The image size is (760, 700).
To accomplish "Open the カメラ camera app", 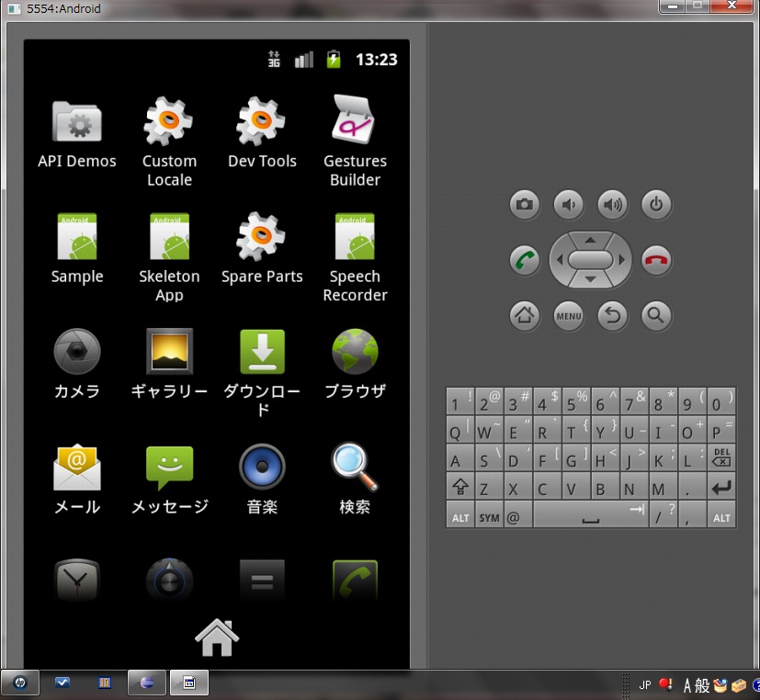I will (x=77, y=364).
